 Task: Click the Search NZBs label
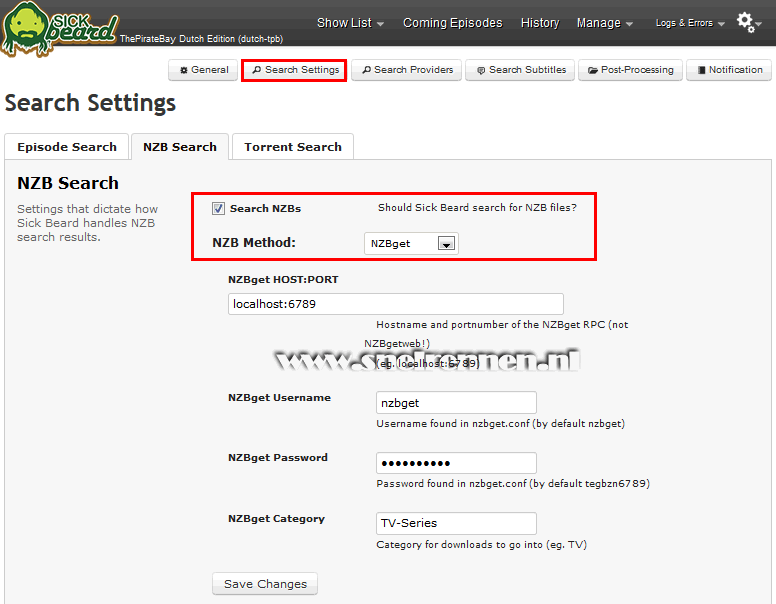click(265, 208)
